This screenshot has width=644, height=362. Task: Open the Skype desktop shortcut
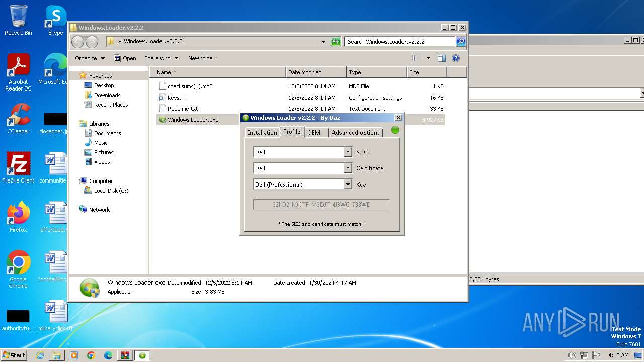click(55, 20)
